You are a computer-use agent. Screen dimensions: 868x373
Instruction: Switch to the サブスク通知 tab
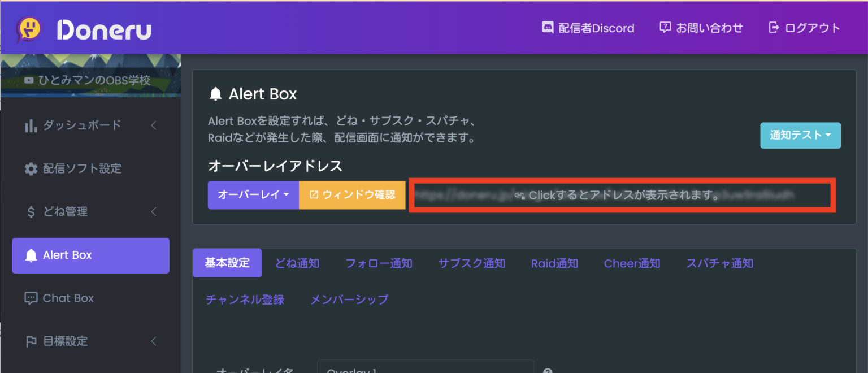tap(472, 263)
